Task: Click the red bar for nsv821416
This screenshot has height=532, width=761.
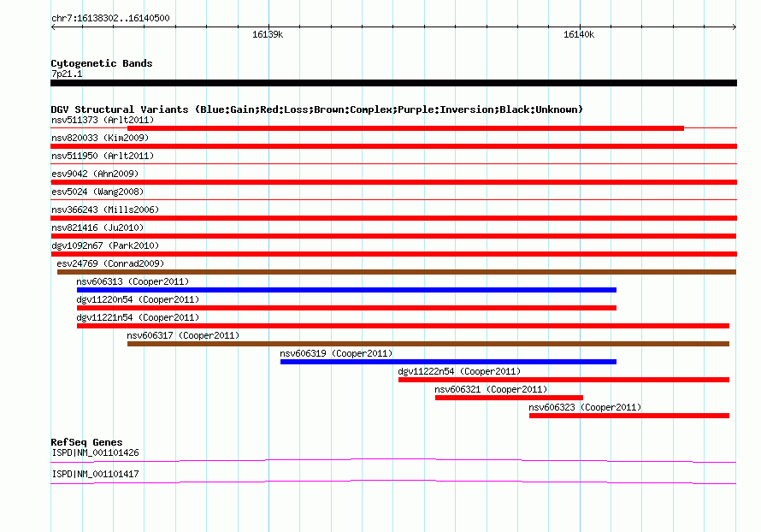Action: [x=393, y=236]
